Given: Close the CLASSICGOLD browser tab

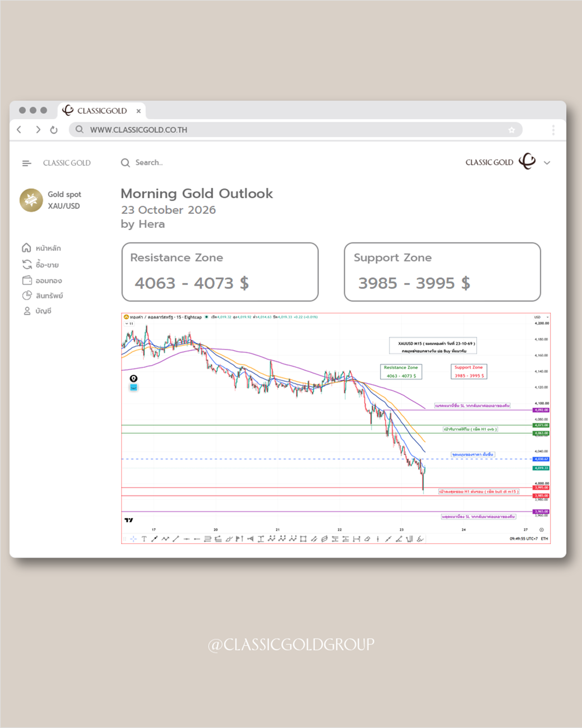Looking at the screenshot, I should [x=138, y=111].
